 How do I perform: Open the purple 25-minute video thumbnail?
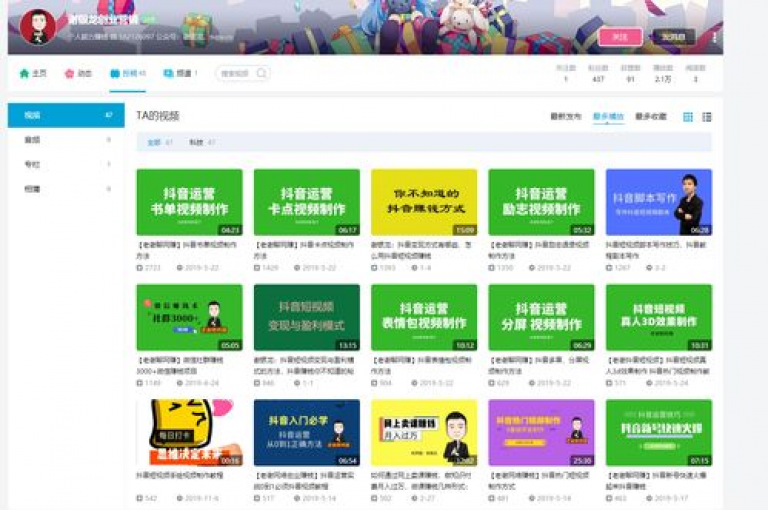pyautogui.click(x=541, y=433)
